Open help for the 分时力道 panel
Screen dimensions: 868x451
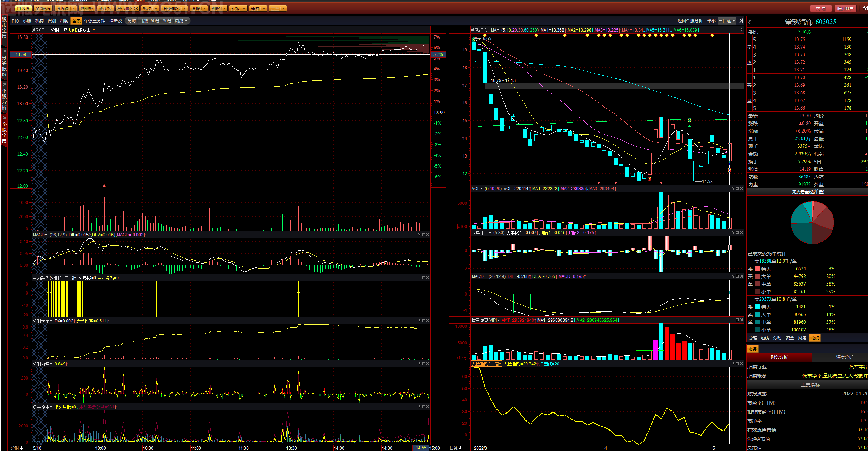click(419, 364)
